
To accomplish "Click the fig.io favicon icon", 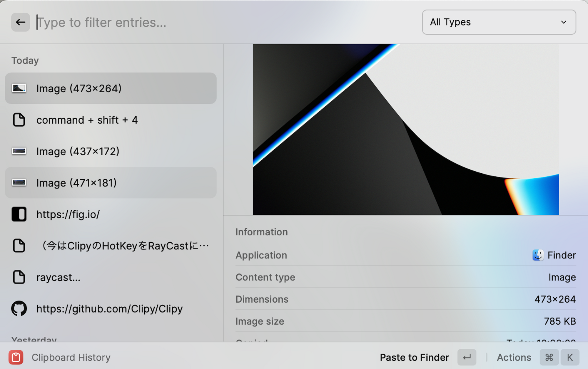I will (19, 214).
